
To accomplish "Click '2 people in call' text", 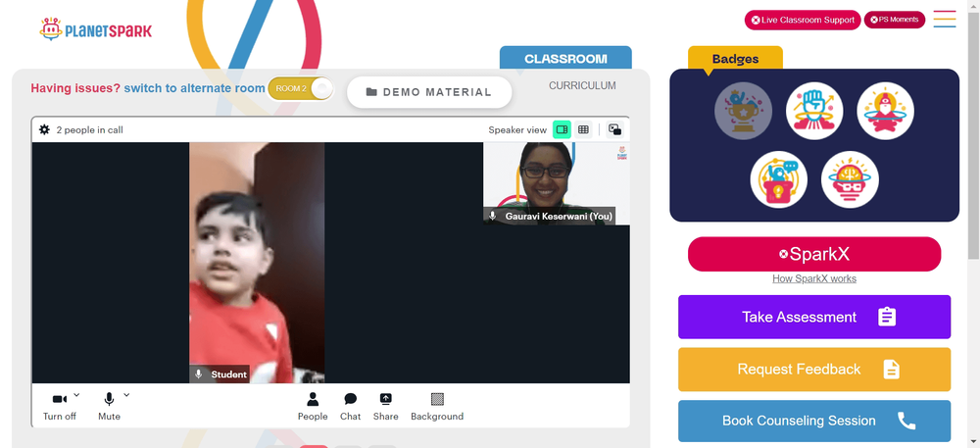I will (89, 130).
